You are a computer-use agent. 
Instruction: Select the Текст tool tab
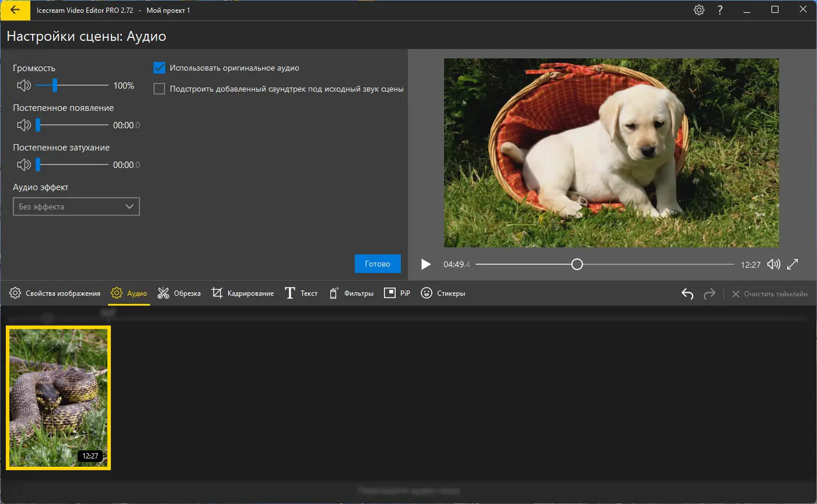pos(301,293)
